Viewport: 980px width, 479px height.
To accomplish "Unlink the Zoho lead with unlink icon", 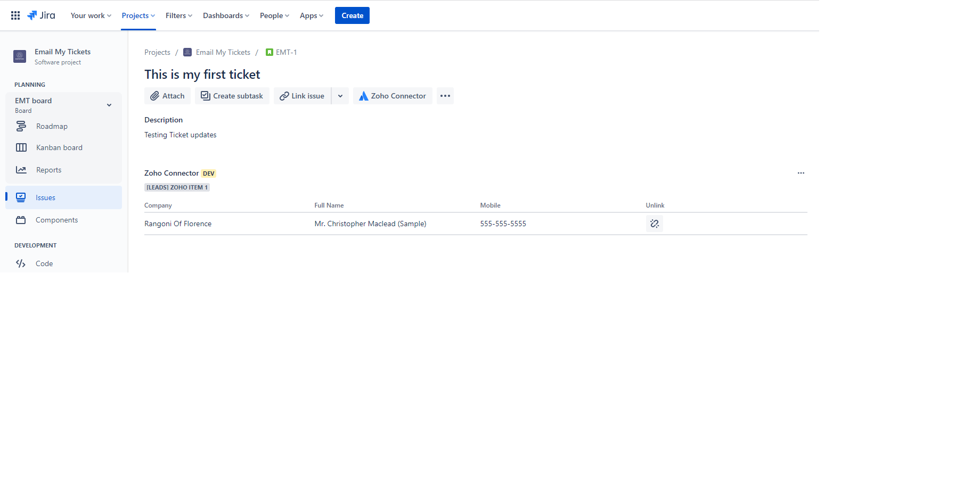I will click(655, 224).
